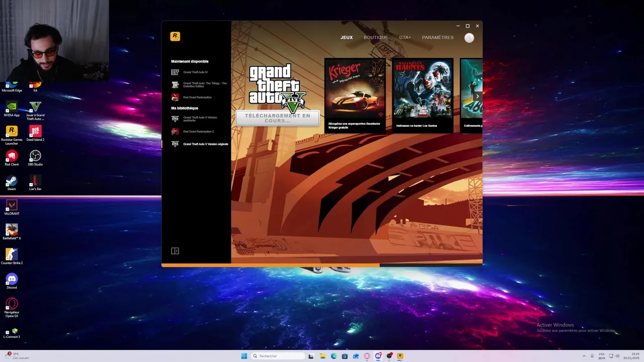Open the weather widget on the taskbar
This screenshot has width=644, height=362.
click(17, 356)
